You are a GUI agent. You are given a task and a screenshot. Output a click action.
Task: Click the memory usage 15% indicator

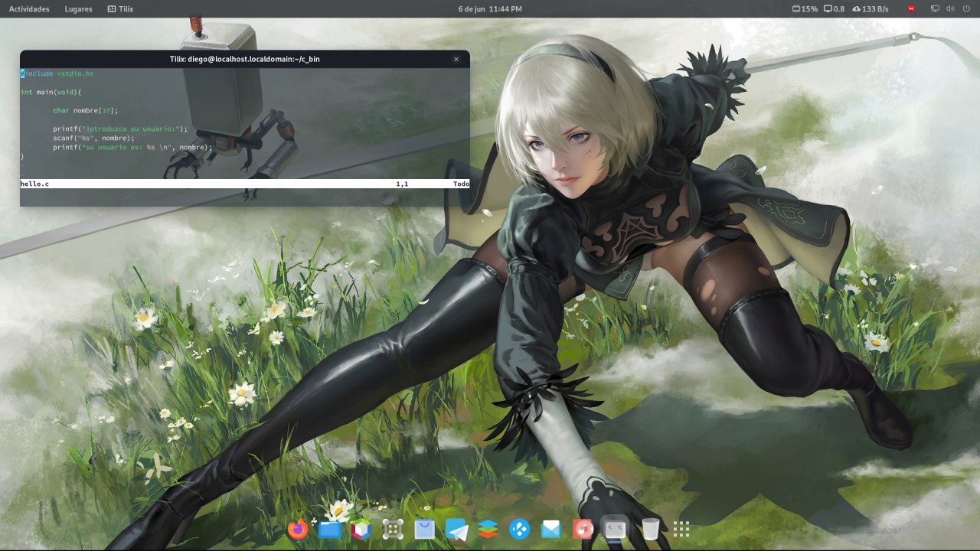tap(805, 9)
